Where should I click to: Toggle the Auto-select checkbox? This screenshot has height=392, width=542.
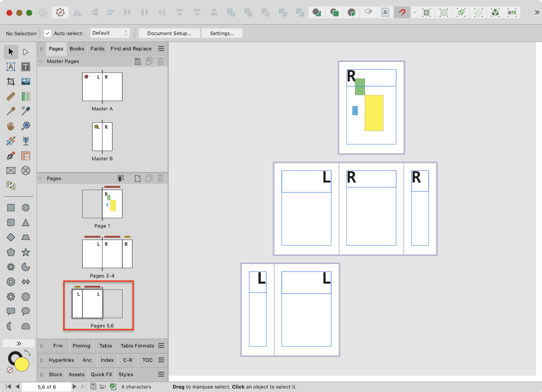(47, 33)
